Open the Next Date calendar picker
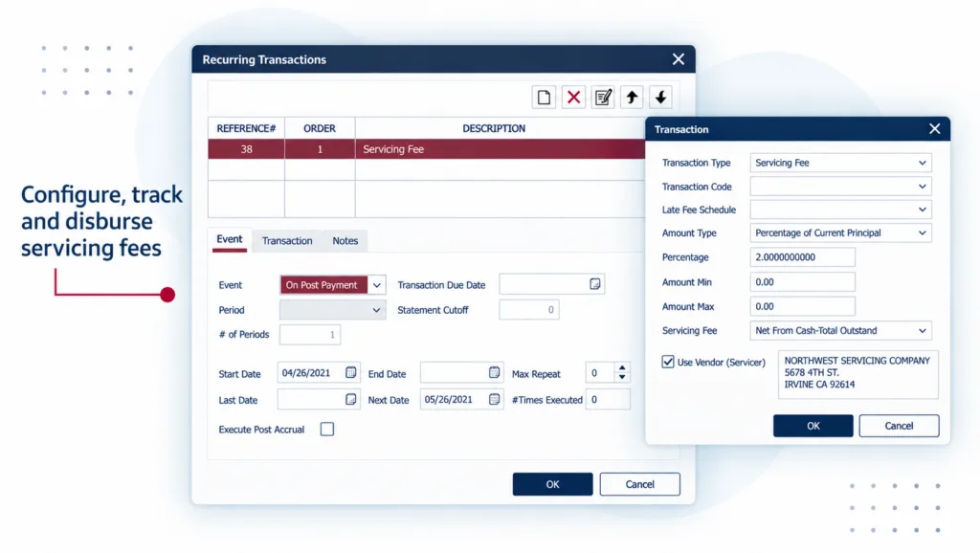This screenshot has height=553, width=980. point(494,399)
